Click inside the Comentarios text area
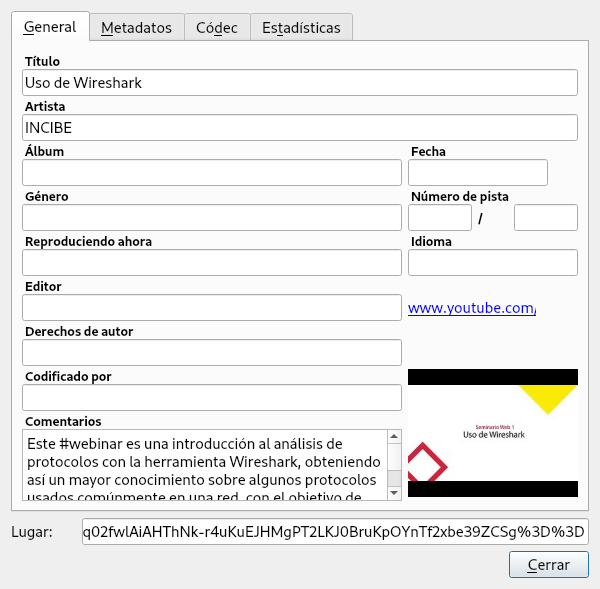The height and width of the screenshot is (589, 600). 205,465
